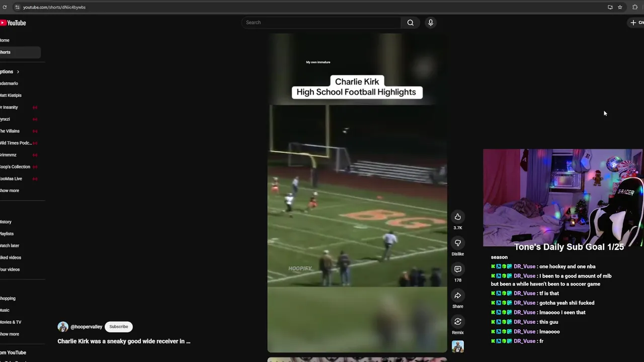Focus the YouTube search field

(x=321, y=23)
